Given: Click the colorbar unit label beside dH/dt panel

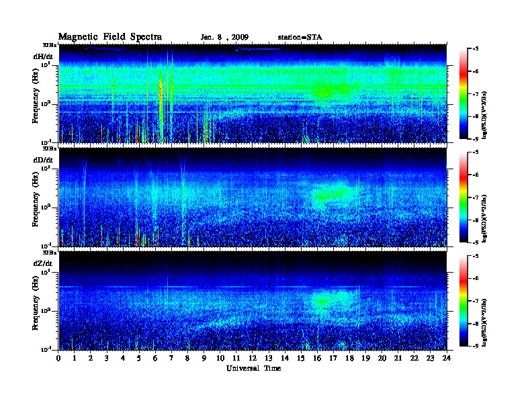Looking at the screenshot, I should pos(484,115).
